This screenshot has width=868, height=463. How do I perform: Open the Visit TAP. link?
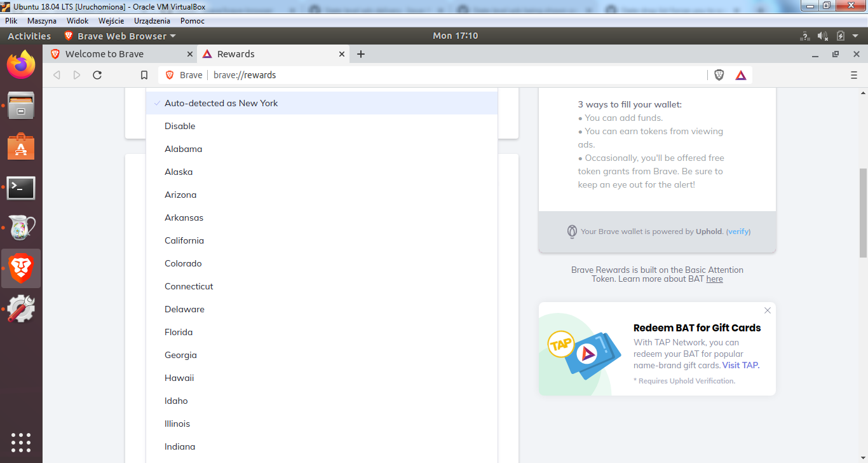[741, 365]
